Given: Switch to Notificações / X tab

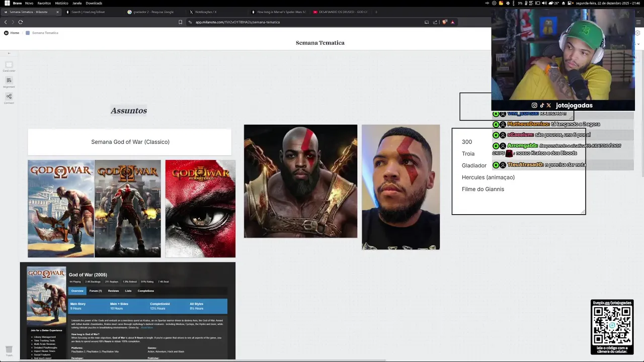Looking at the screenshot, I should tap(216, 12).
